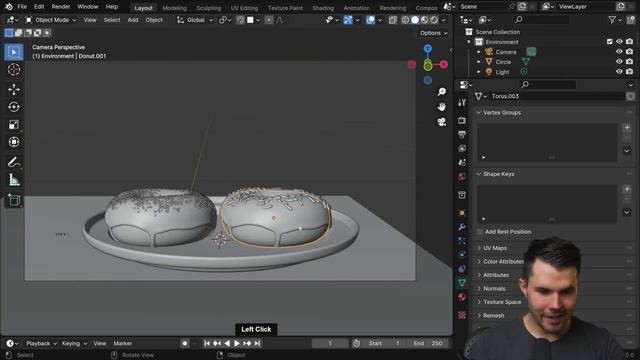
Task: Open the Output properties tab
Action: 462,134
